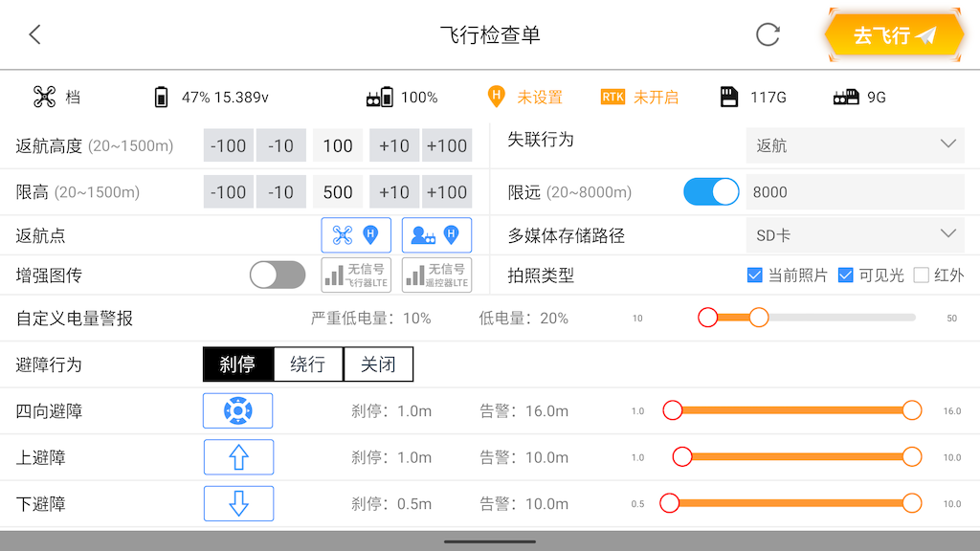Image resolution: width=980 pixels, height=551 pixels.
Task: Click +100 to raise return altitude
Action: tap(447, 144)
